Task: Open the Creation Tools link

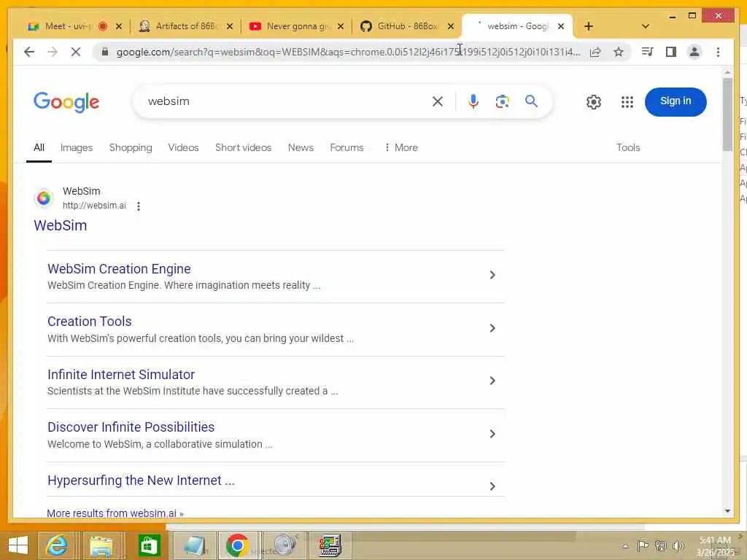Action: tap(90, 322)
